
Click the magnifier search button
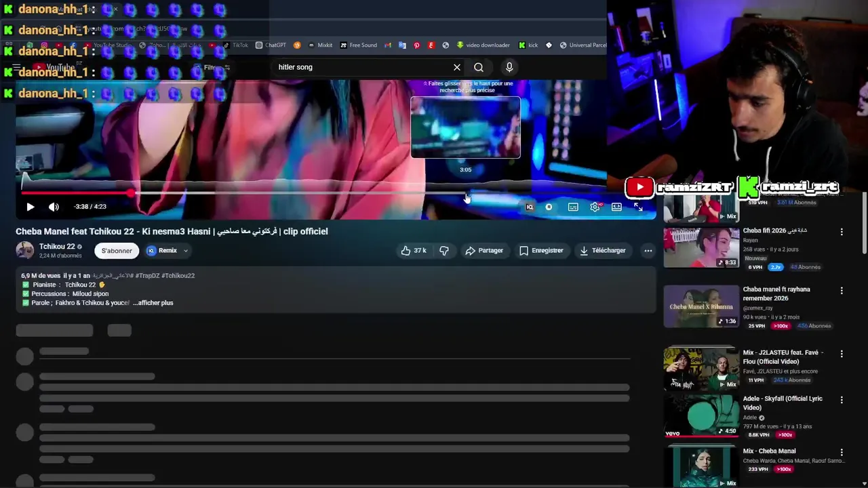coord(479,67)
